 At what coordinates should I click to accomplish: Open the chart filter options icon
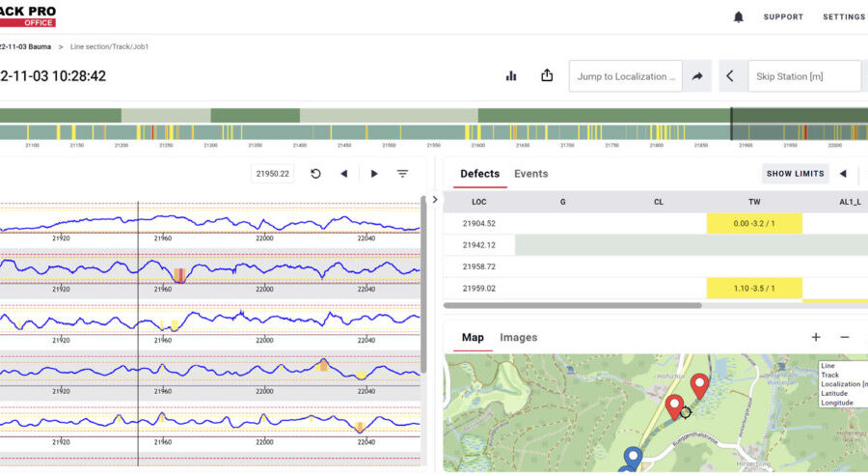click(403, 174)
